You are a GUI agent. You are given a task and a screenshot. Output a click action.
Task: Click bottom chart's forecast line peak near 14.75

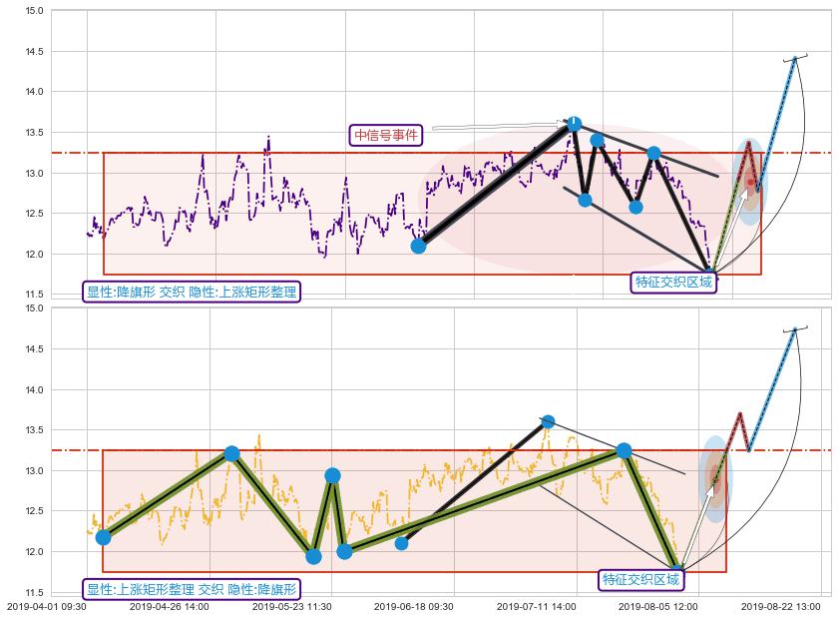795,328
